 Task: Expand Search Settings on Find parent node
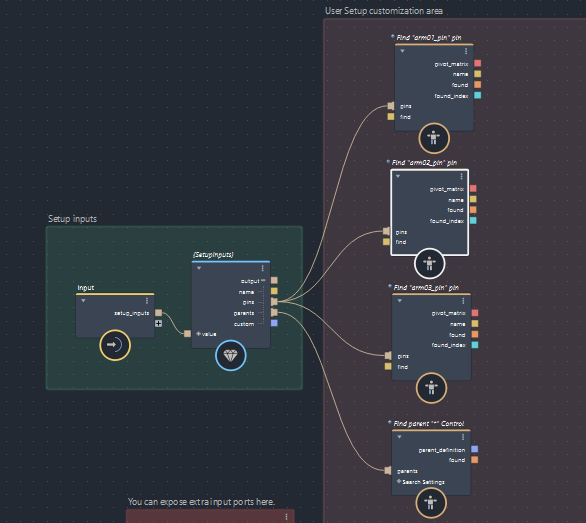point(399,481)
